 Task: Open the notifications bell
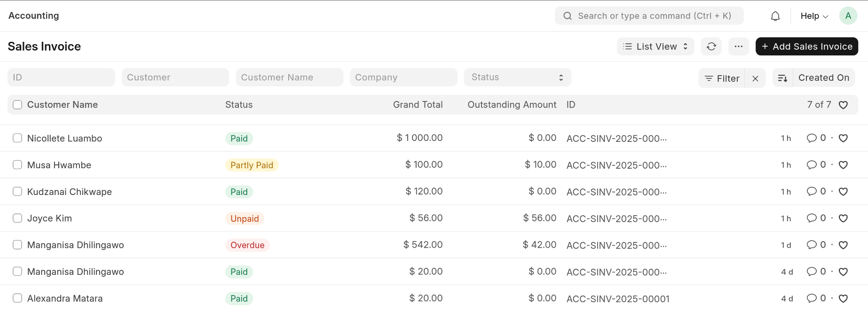(775, 16)
